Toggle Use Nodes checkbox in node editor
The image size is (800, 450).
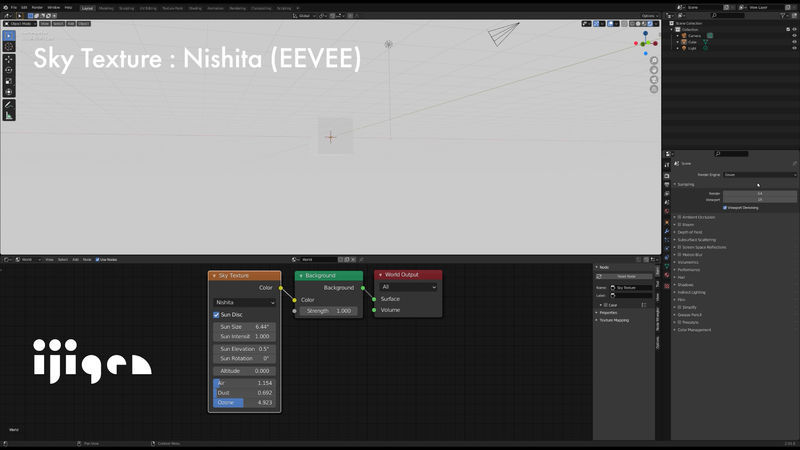pyautogui.click(x=97, y=260)
